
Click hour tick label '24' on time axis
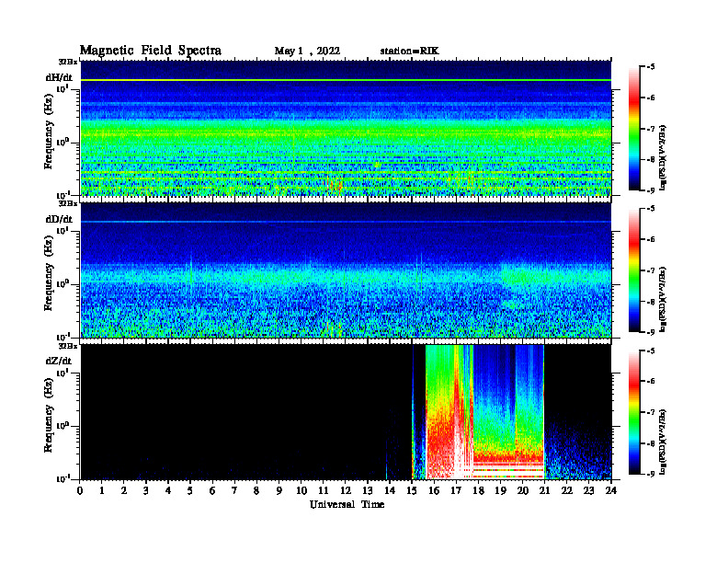tap(611, 491)
